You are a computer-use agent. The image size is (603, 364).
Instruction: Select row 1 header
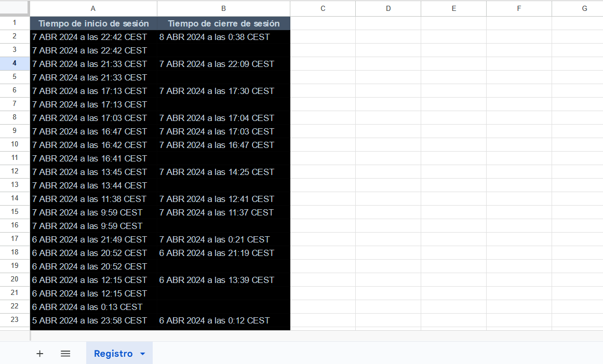pos(15,23)
